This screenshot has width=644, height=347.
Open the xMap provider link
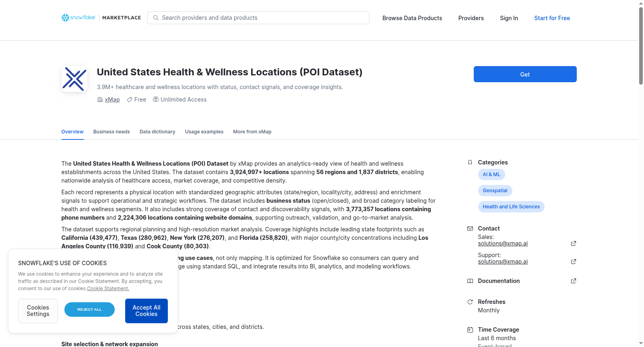(112, 100)
